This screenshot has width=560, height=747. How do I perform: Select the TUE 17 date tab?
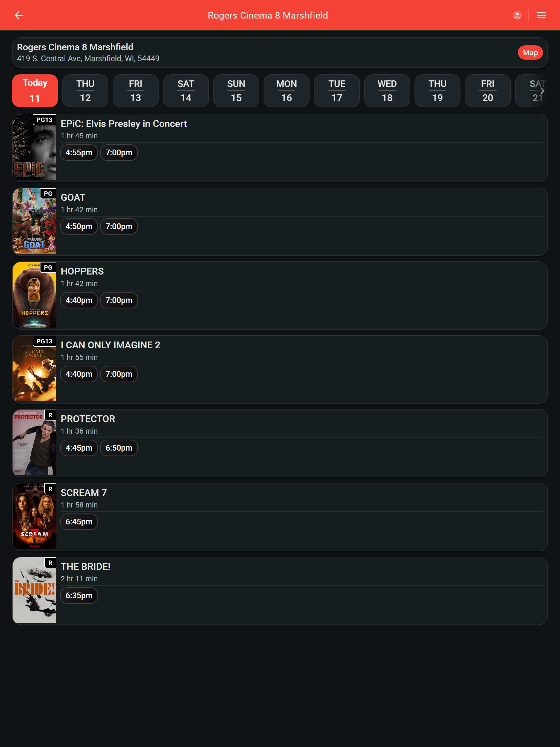coord(337,91)
